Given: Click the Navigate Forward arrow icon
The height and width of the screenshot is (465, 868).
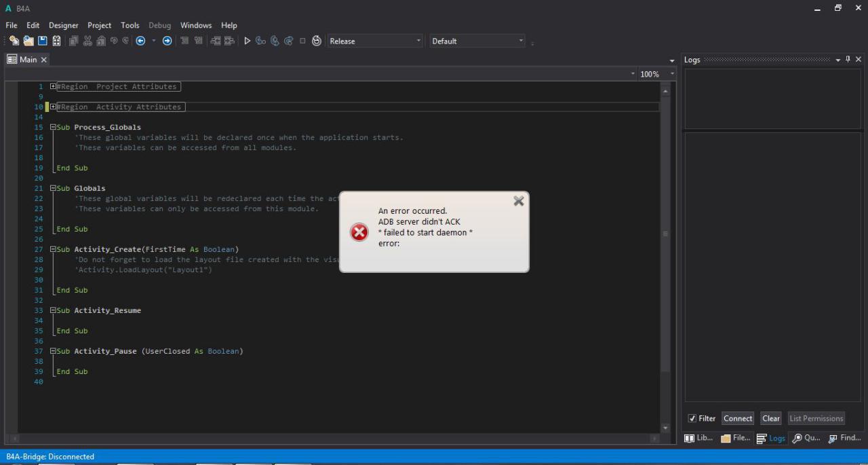Looking at the screenshot, I should [x=167, y=41].
